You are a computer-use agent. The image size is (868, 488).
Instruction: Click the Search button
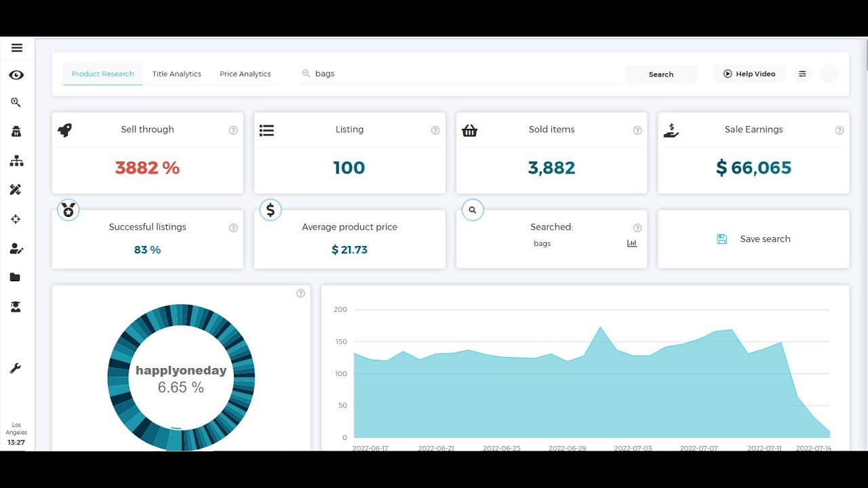[661, 75]
